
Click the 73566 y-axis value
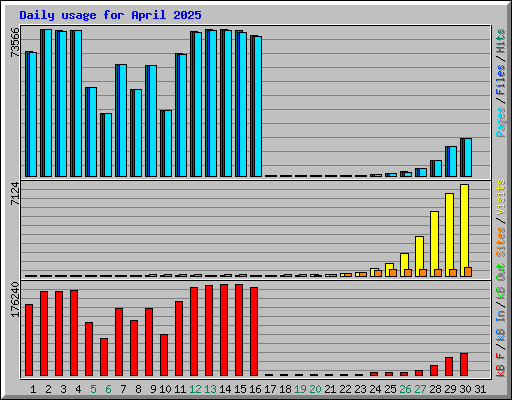pyautogui.click(x=15, y=42)
